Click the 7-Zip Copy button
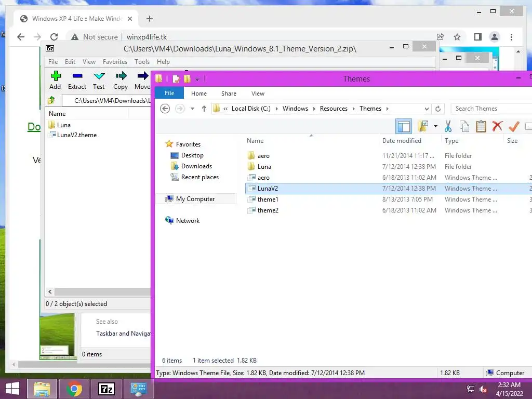Image resolution: width=532 pixels, height=399 pixels. click(x=121, y=81)
